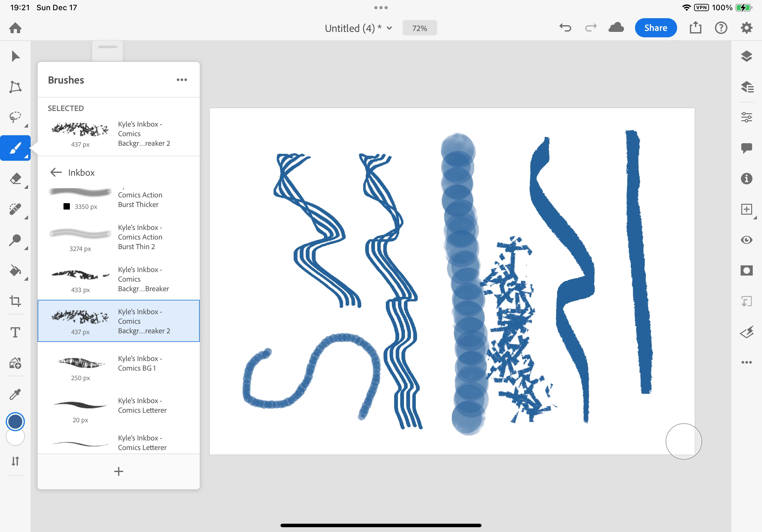Open the Clone Stamp tool
The height and width of the screenshot is (532, 762).
click(15, 240)
